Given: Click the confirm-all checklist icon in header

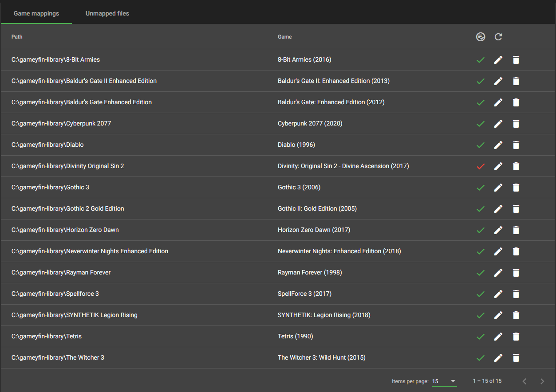Looking at the screenshot, I should 481,37.
